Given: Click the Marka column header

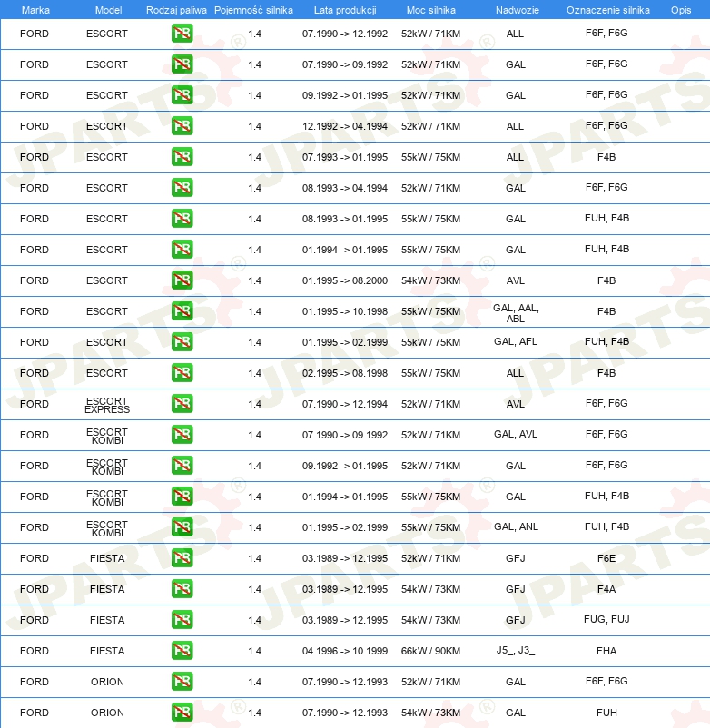Looking at the screenshot, I should coord(35,10).
